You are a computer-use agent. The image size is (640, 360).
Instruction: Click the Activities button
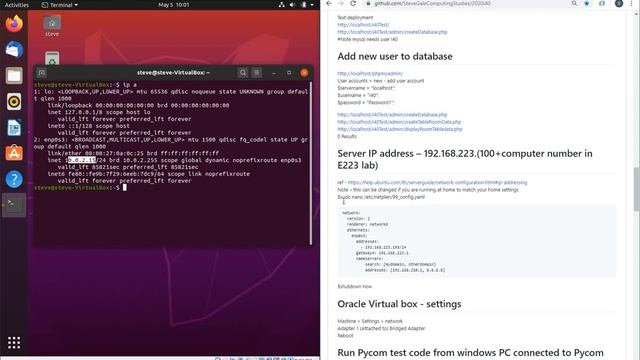click(x=16, y=5)
